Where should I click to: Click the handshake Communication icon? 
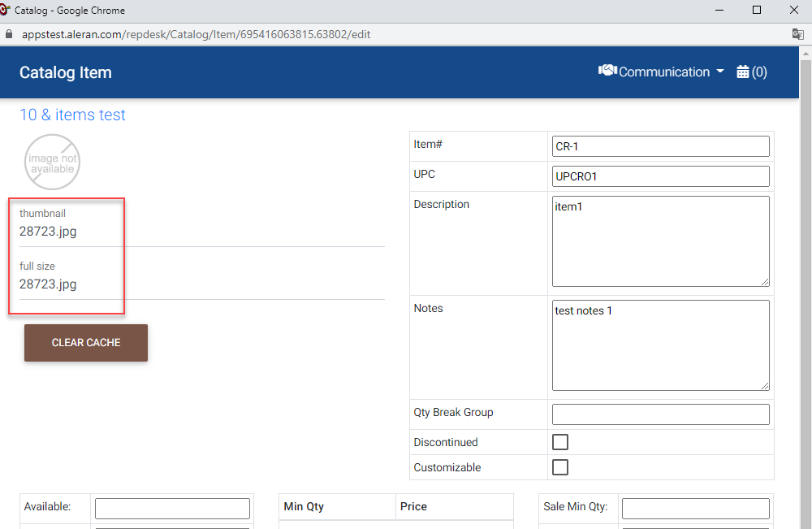click(607, 71)
